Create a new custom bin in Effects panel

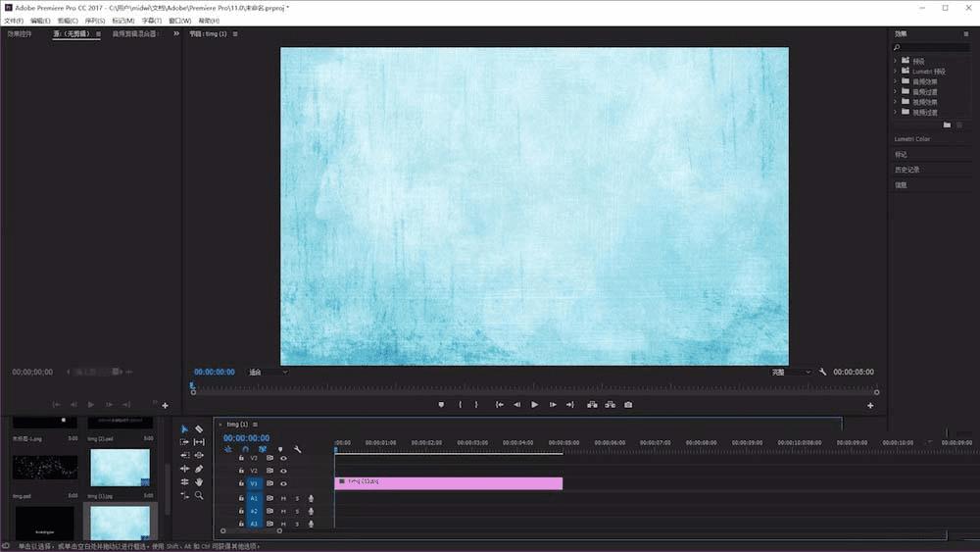tap(947, 125)
